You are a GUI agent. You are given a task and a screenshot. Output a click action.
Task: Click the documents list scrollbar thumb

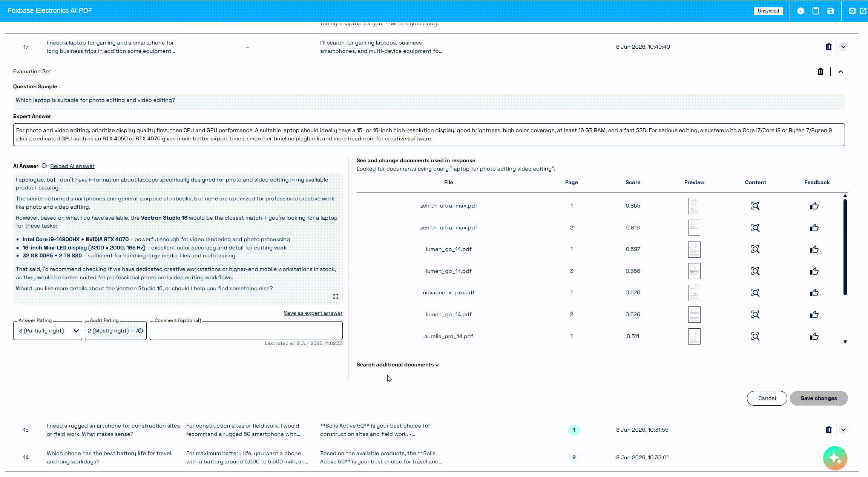845,247
